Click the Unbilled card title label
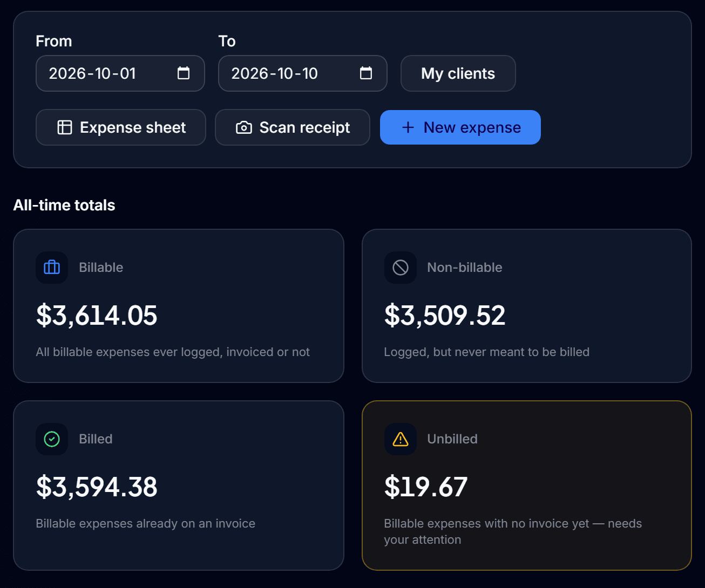The image size is (705, 588). click(452, 439)
